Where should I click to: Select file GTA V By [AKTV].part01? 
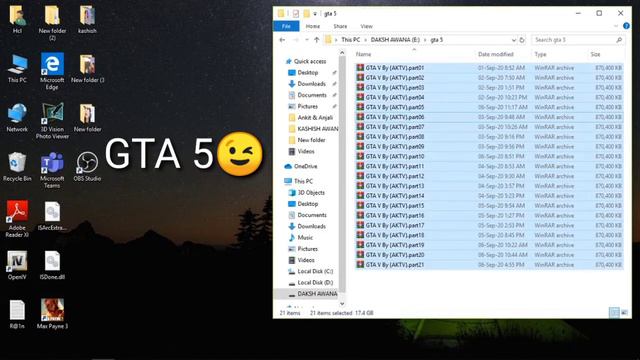[489, 68]
